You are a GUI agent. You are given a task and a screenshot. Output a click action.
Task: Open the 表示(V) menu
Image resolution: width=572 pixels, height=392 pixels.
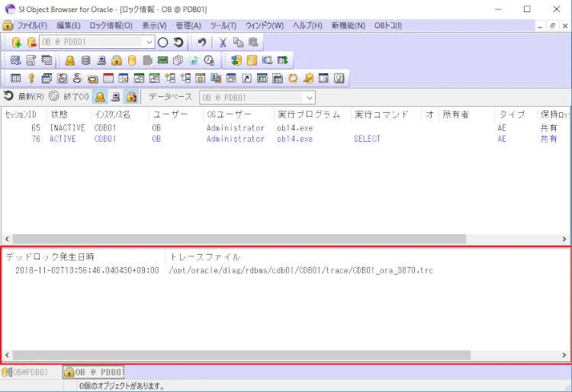pos(154,25)
